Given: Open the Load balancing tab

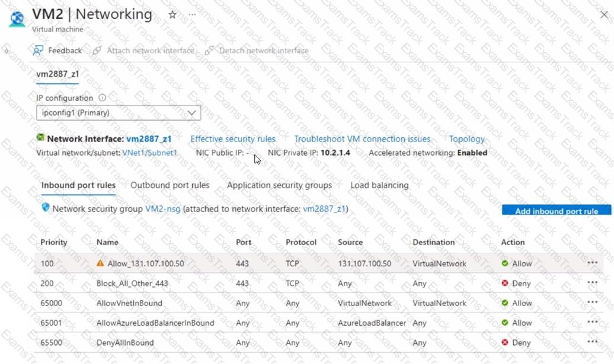Looking at the screenshot, I should coord(379,185).
